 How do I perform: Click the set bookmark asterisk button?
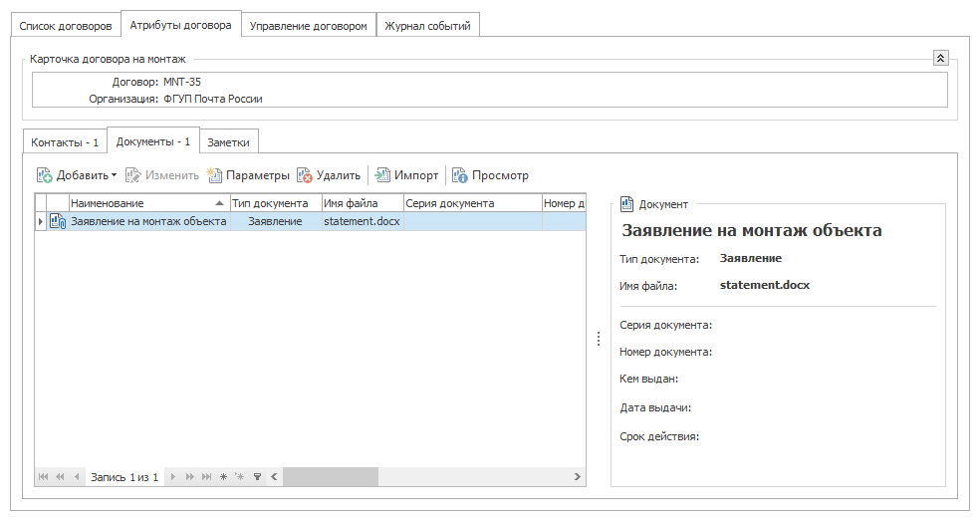(x=223, y=476)
